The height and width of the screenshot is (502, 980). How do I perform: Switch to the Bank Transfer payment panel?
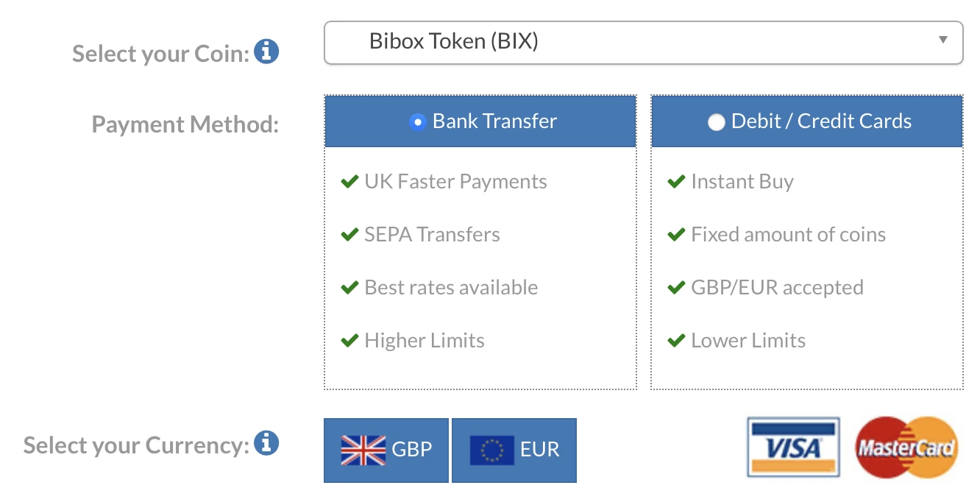click(x=480, y=121)
